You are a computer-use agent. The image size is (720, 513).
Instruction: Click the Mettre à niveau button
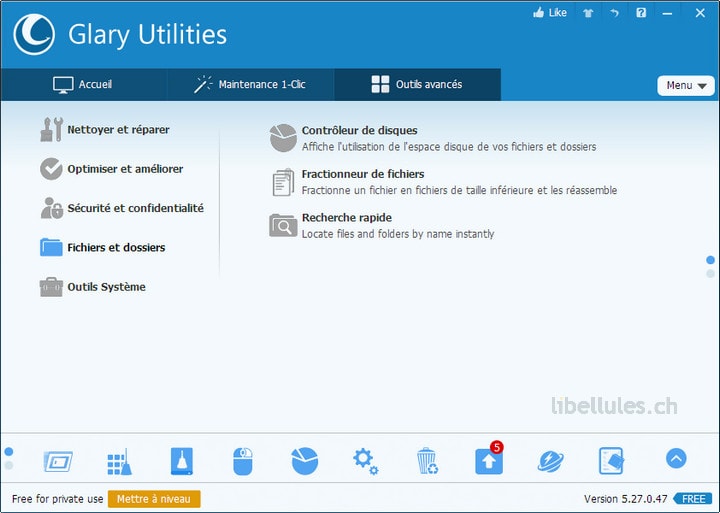154,499
